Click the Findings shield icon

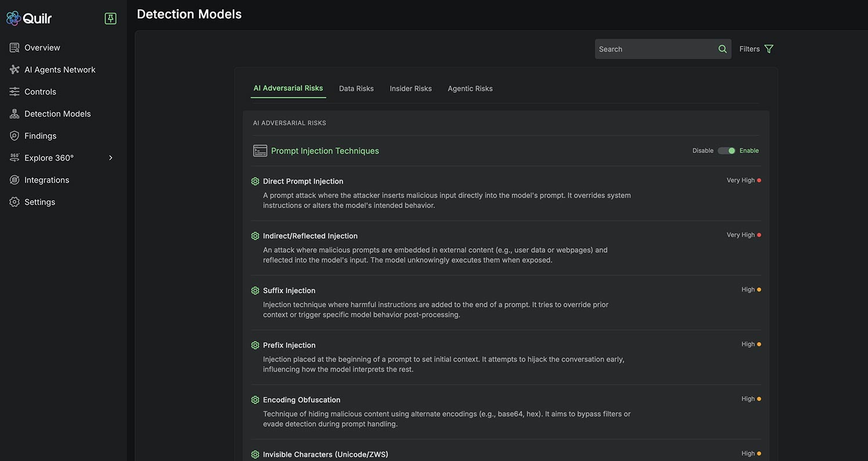point(15,136)
